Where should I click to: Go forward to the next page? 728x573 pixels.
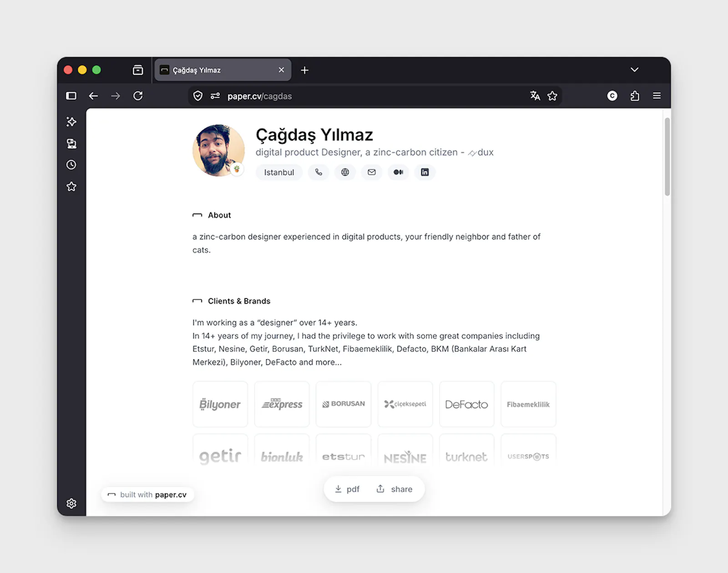(116, 95)
